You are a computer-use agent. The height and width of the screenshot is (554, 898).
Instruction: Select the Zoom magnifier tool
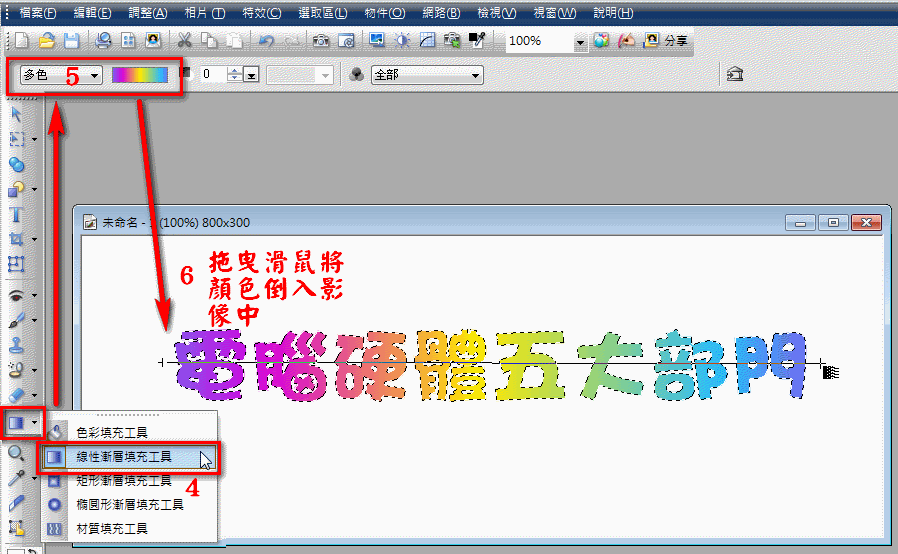pyautogui.click(x=16, y=454)
